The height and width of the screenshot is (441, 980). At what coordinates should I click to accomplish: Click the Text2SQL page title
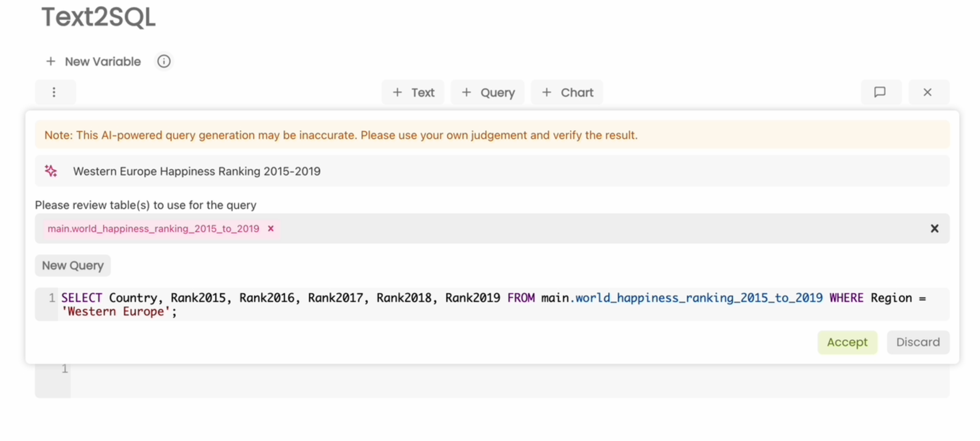[98, 17]
